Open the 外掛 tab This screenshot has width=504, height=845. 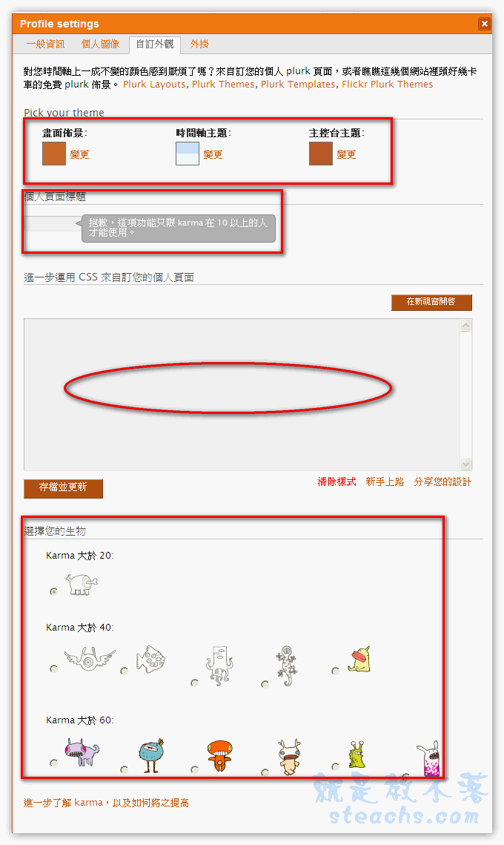click(199, 45)
